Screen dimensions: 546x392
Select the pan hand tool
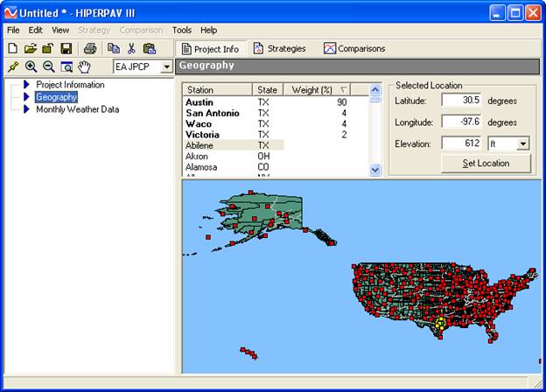point(84,66)
